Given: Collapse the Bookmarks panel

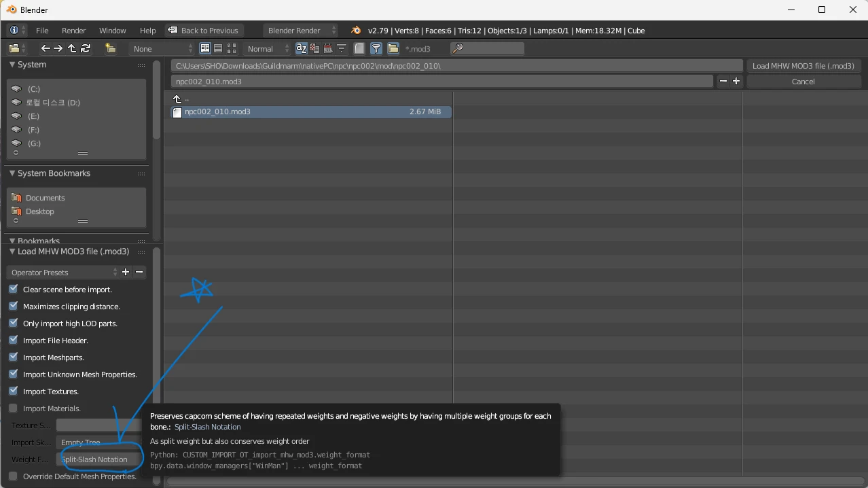Looking at the screenshot, I should tap(12, 241).
